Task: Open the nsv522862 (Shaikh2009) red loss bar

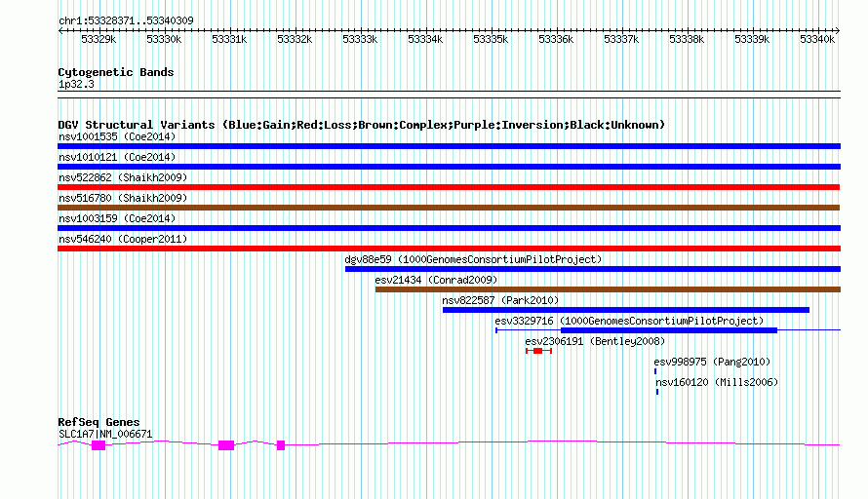Action: click(449, 187)
